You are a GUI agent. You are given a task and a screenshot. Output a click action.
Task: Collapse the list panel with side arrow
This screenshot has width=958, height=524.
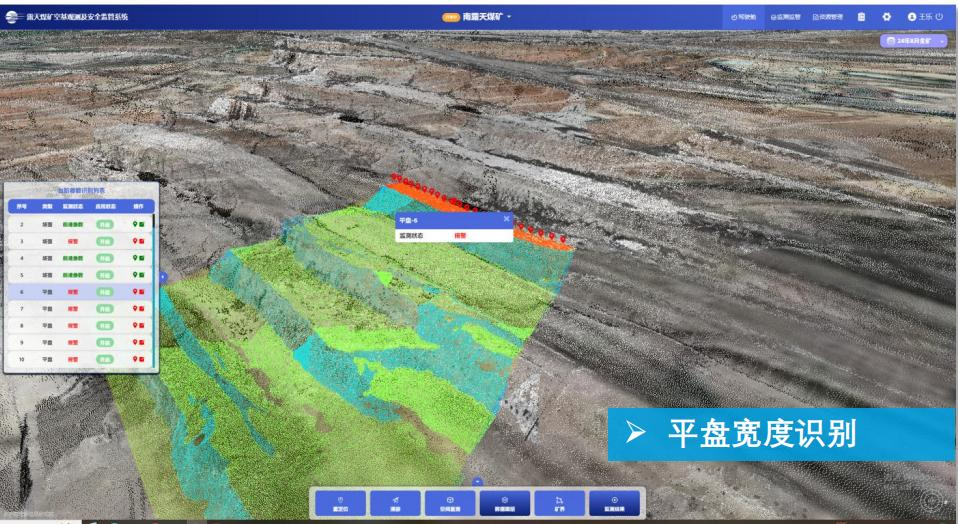pyautogui.click(x=162, y=277)
